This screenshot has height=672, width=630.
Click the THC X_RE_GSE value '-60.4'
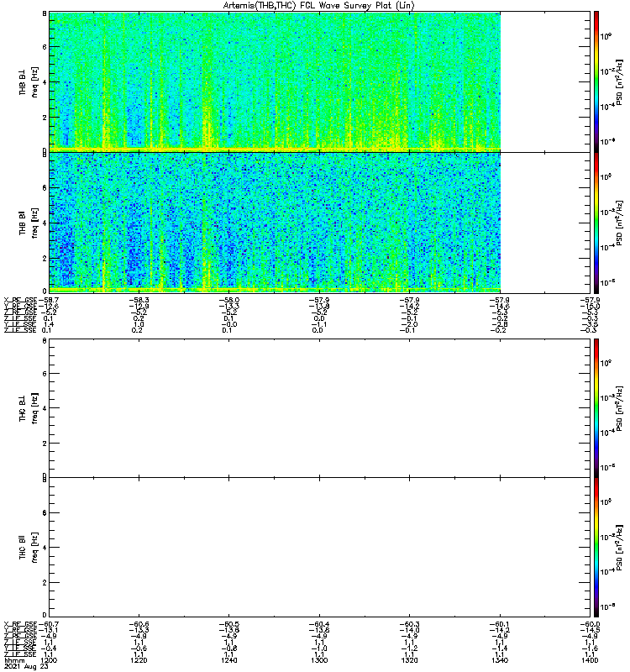tap(319, 624)
